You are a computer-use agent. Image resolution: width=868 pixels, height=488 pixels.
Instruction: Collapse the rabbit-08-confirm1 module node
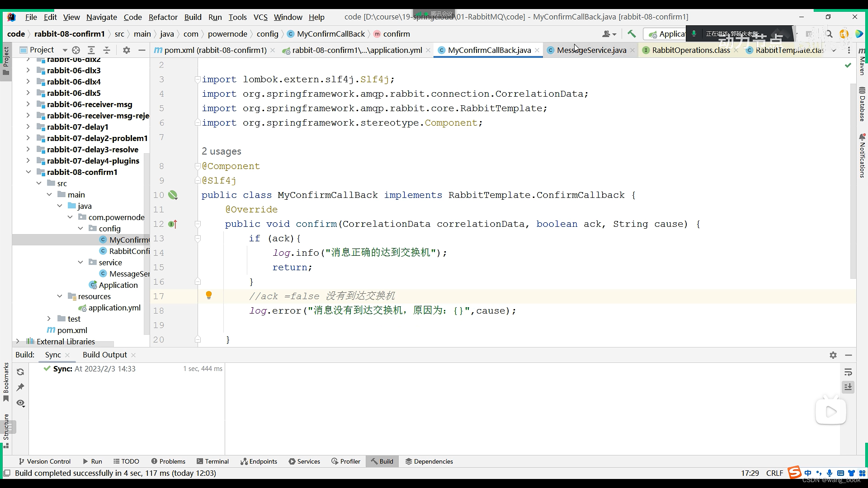click(28, 172)
